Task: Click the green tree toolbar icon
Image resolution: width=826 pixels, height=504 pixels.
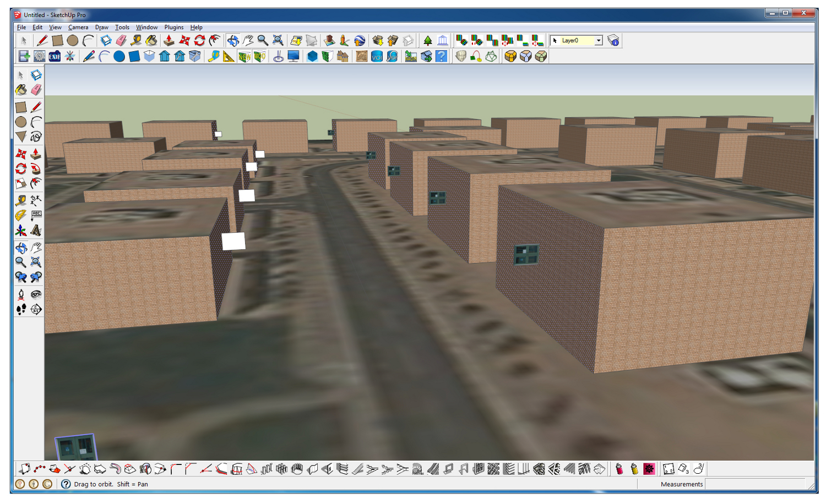Action: pos(428,41)
